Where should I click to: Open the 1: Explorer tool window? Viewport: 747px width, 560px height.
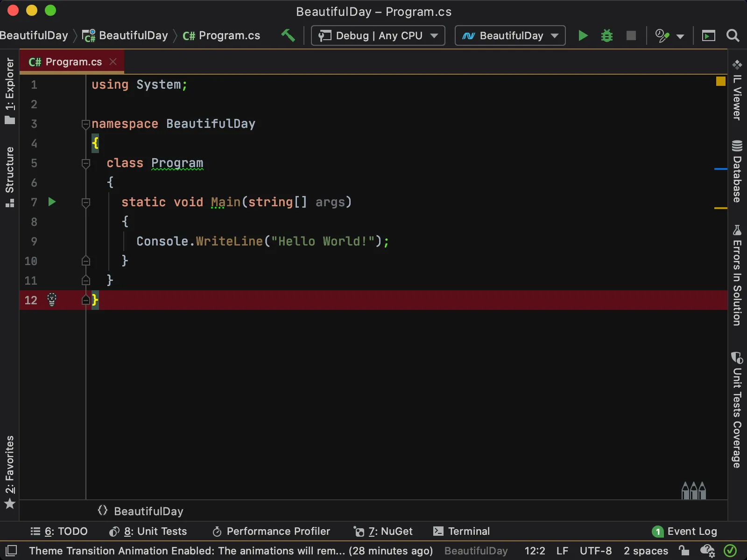point(10,91)
